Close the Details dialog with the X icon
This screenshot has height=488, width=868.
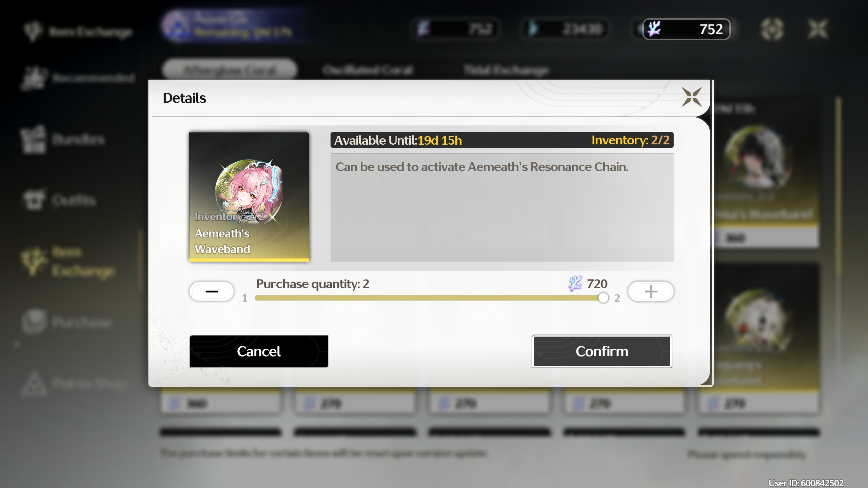[692, 97]
